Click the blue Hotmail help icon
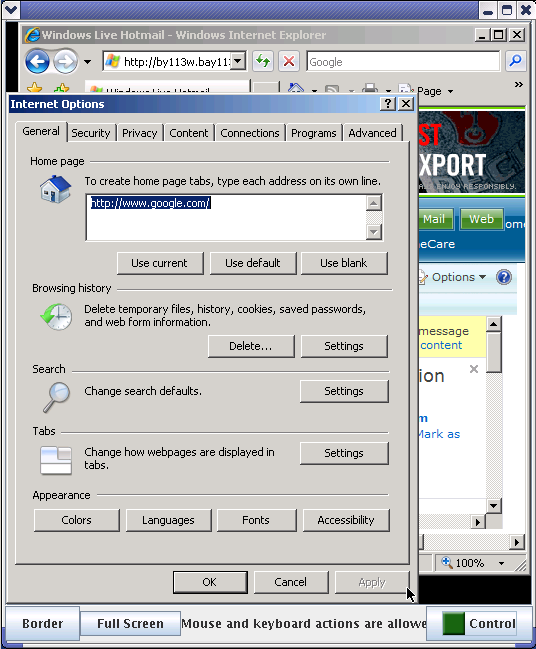536x649 pixels. (x=504, y=277)
